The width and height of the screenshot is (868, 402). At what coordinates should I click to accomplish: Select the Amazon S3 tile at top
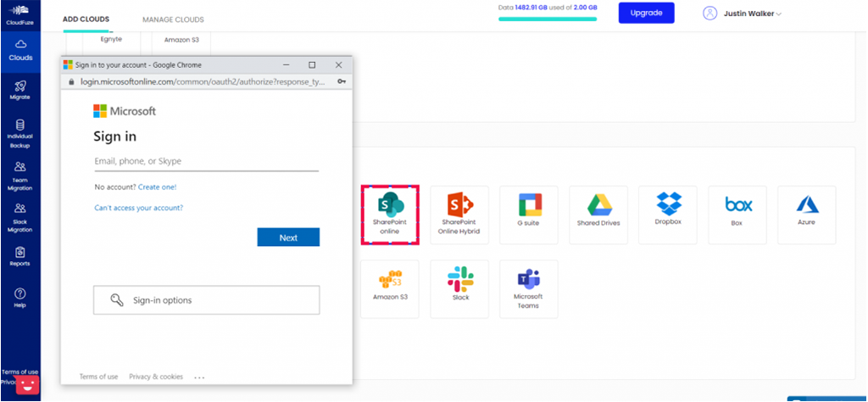click(x=181, y=42)
